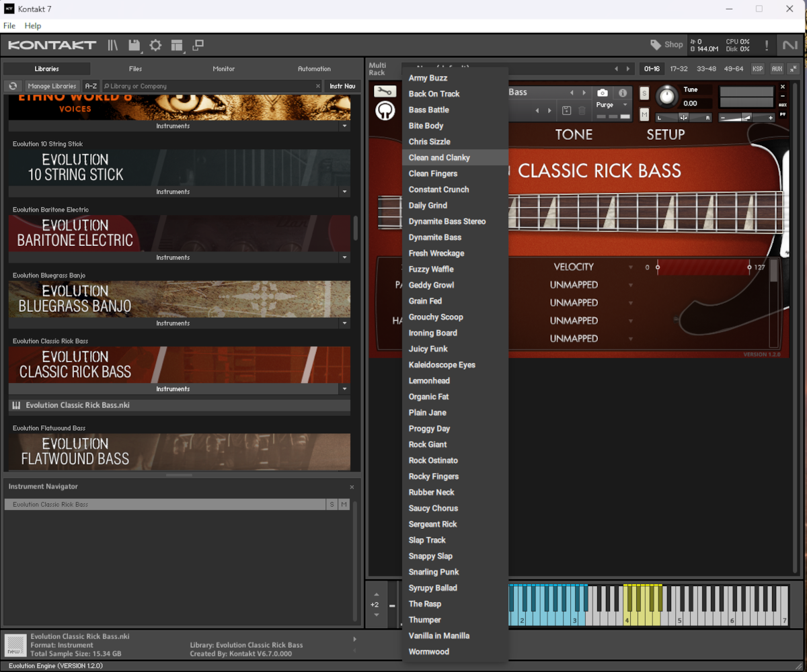Click the Tune knob
This screenshot has width=807, height=672.
coord(666,96)
